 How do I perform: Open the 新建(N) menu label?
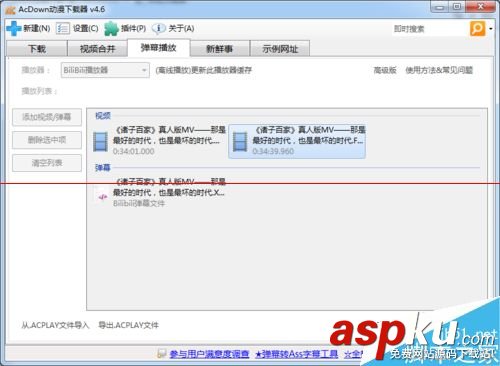(x=36, y=29)
